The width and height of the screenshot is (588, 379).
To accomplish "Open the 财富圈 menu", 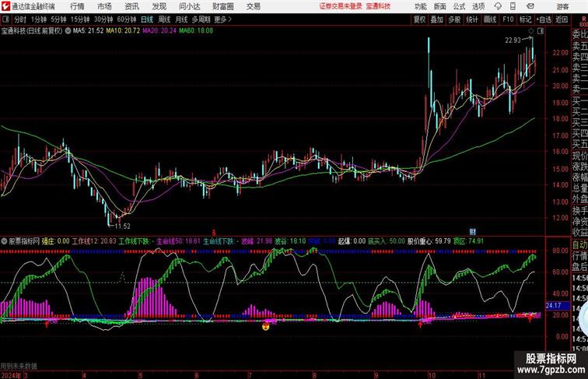I will tap(222, 6).
